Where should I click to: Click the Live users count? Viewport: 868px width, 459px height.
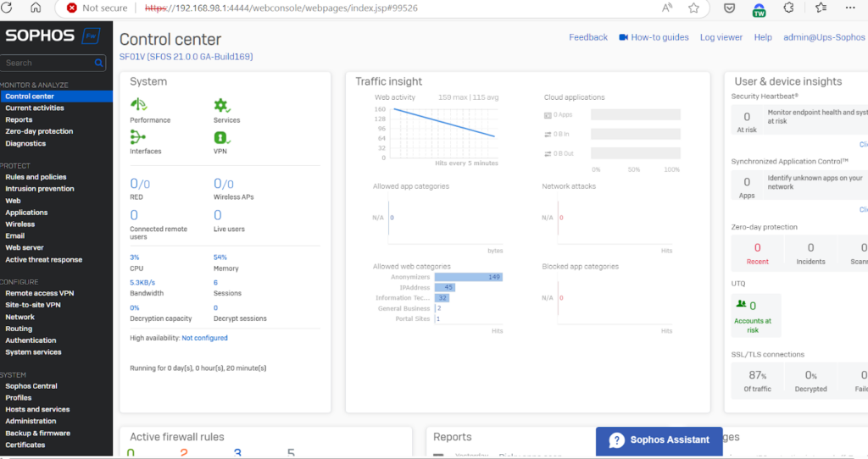point(218,214)
